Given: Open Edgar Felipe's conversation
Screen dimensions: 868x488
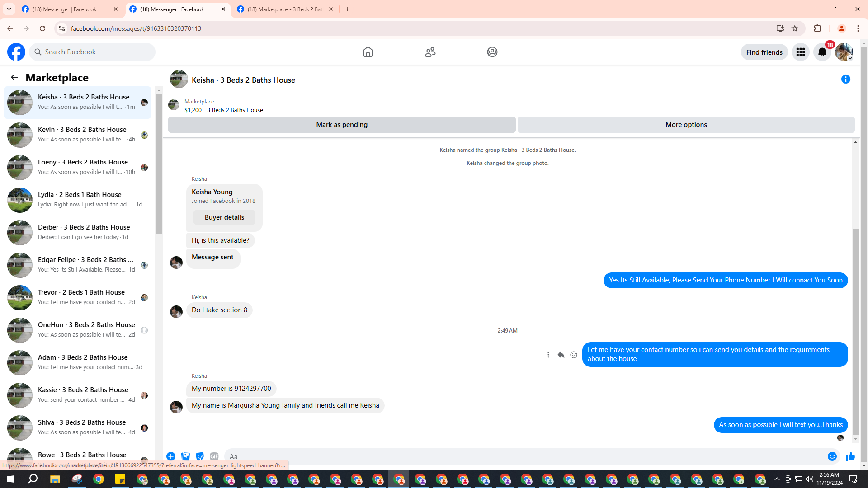Looking at the screenshot, I should tap(78, 265).
